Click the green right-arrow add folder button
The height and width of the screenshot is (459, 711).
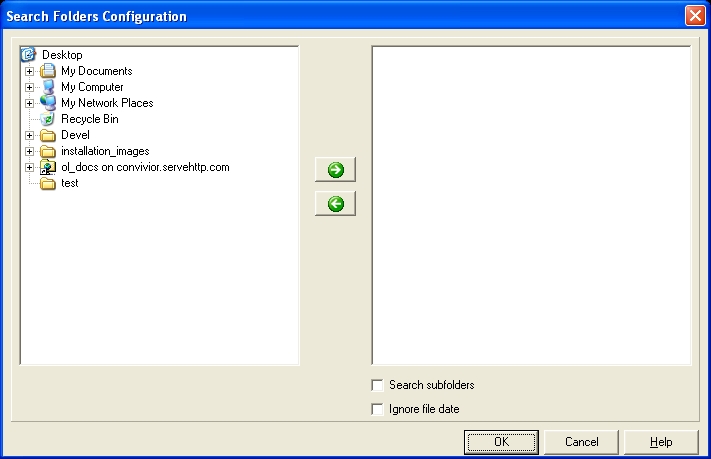[335, 170]
